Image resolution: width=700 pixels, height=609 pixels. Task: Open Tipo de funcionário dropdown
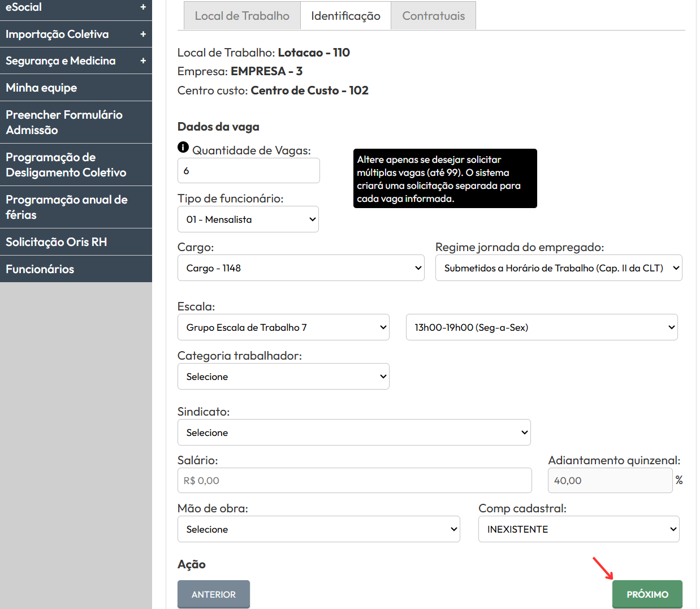point(248,219)
